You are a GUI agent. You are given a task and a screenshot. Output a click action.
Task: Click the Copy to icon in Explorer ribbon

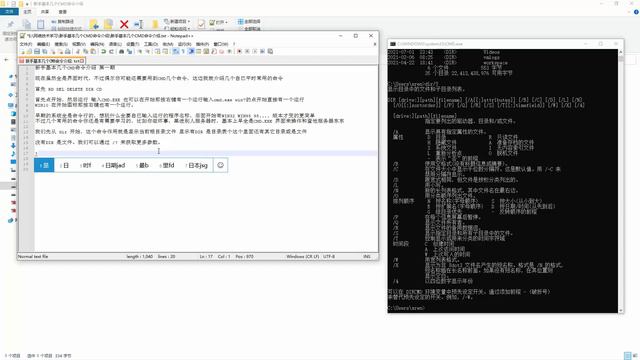(x=108, y=24)
